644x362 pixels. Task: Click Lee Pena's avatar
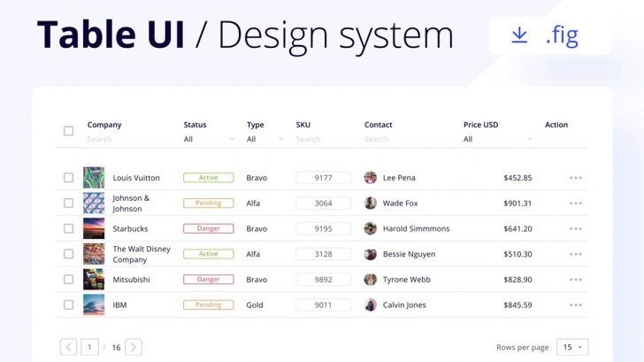coord(371,178)
